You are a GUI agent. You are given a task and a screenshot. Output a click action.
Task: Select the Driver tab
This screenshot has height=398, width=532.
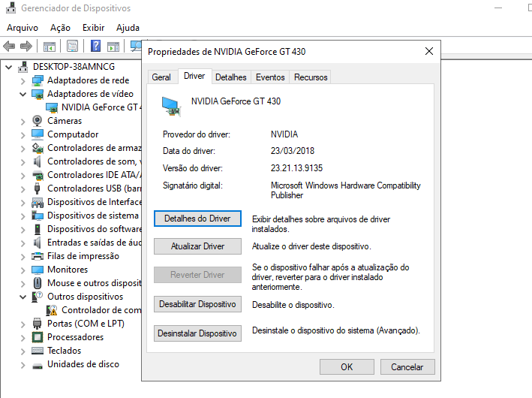[x=194, y=76]
